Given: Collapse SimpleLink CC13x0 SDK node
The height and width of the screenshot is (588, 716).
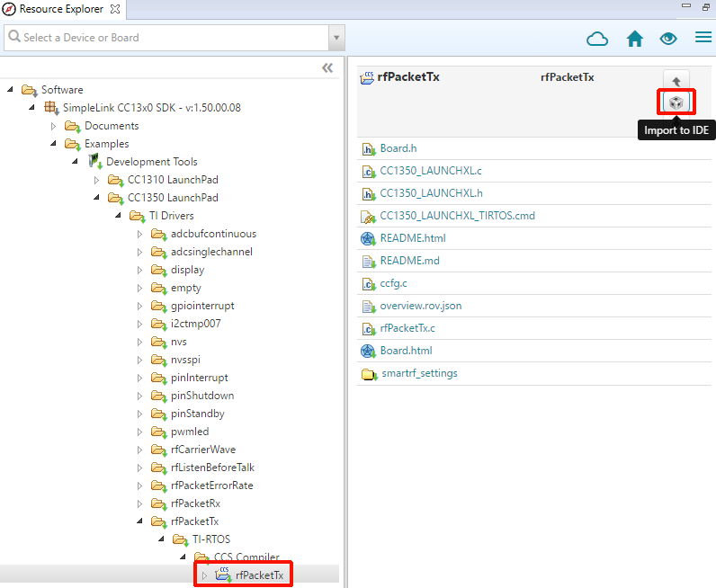Looking at the screenshot, I should pos(31,108).
